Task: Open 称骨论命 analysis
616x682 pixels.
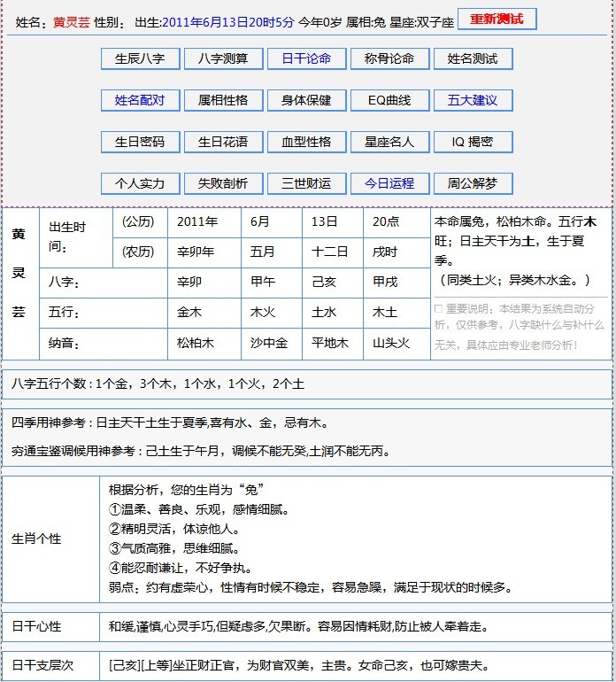Action: point(390,58)
